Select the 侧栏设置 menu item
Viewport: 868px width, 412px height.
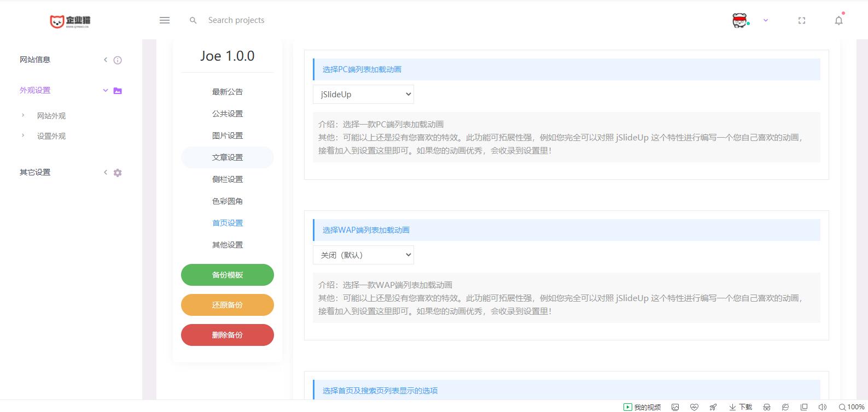coord(228,179)
